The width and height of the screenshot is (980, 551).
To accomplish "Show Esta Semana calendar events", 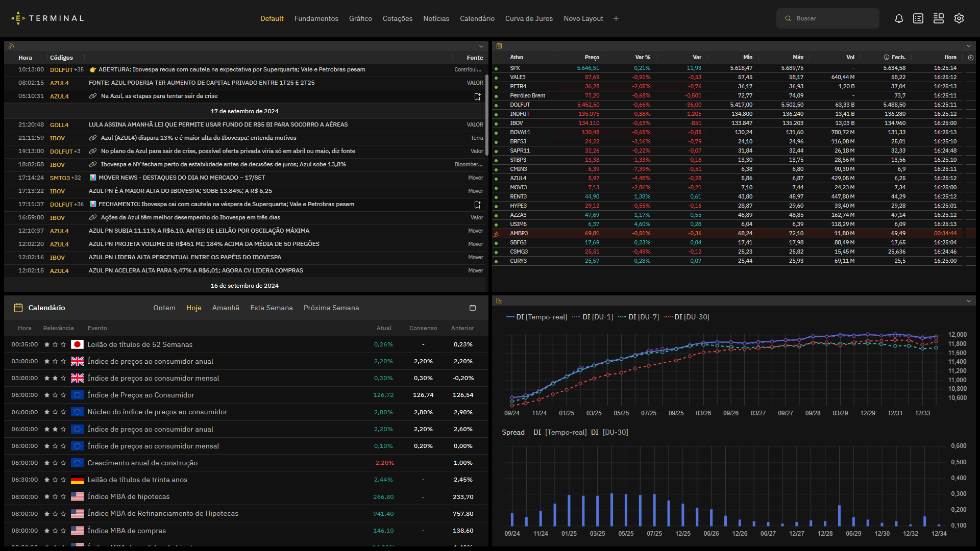I will point(272,308).
